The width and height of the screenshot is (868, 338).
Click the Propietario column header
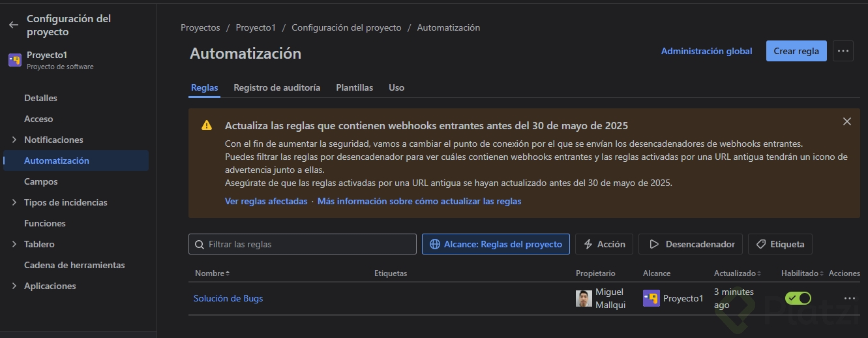595,273
